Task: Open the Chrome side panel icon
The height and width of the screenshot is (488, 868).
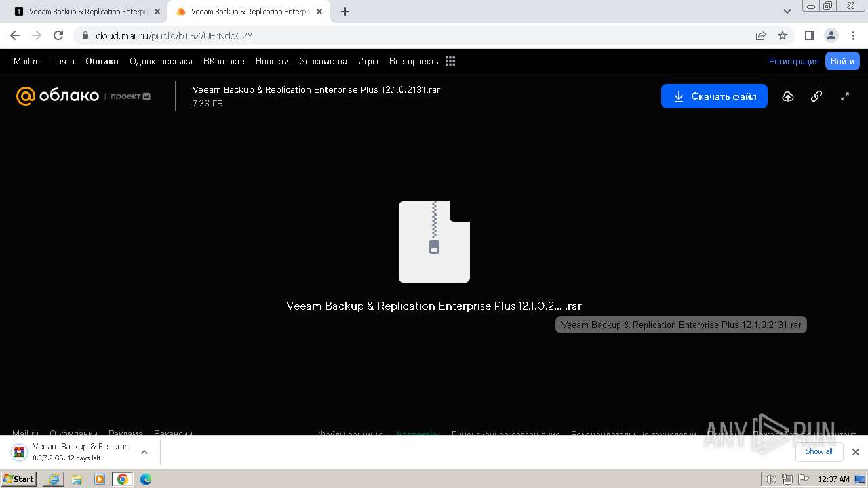Action: click(x=809, y=35)
